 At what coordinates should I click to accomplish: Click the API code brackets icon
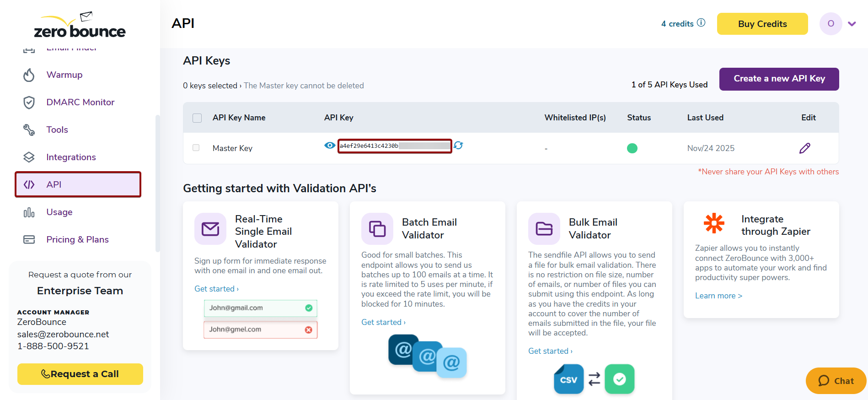[x=29, y=184]
